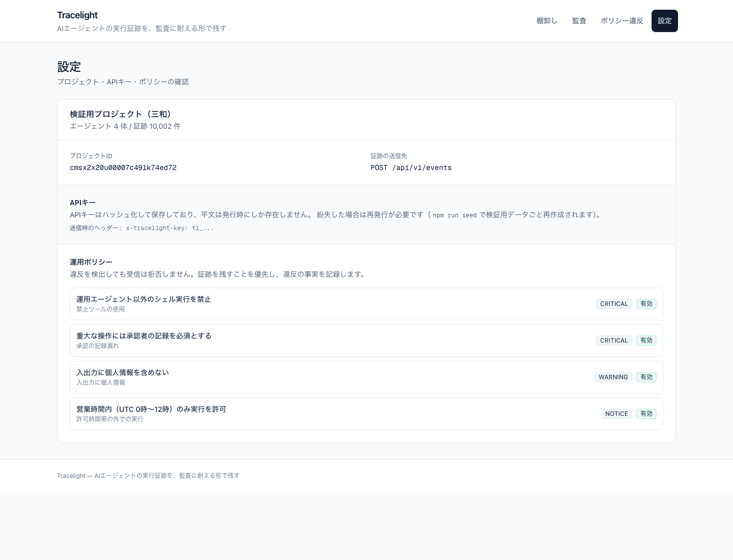
Task: Click the 運用ポリシー section heading
Action: [x=91, y=262]
